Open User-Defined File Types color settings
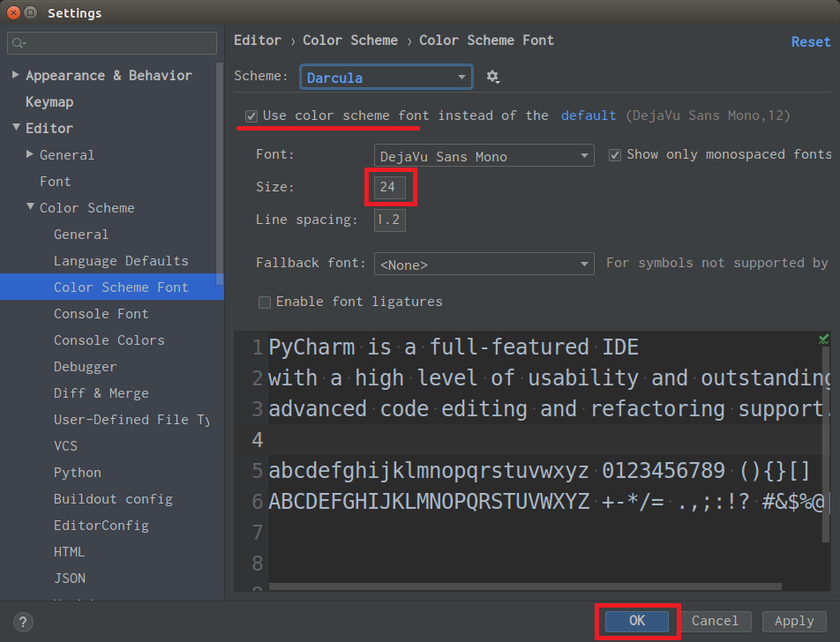The height and width of the screenshot is (642, 840). pyautogui.click(x=131, y=420)
